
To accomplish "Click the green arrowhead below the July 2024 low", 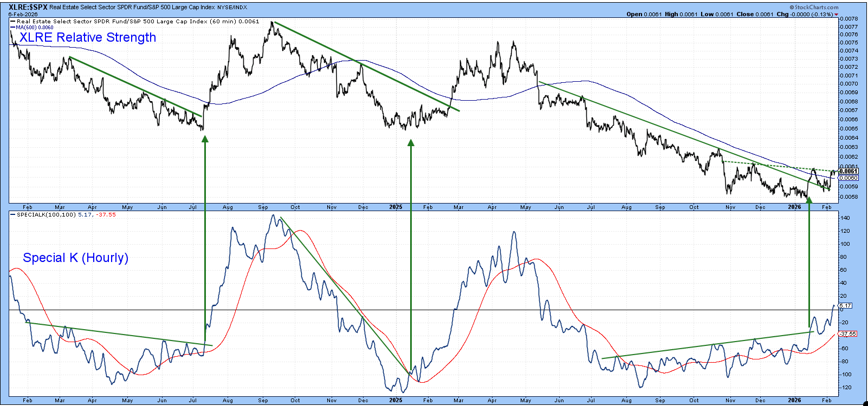I will coord(205,139).
